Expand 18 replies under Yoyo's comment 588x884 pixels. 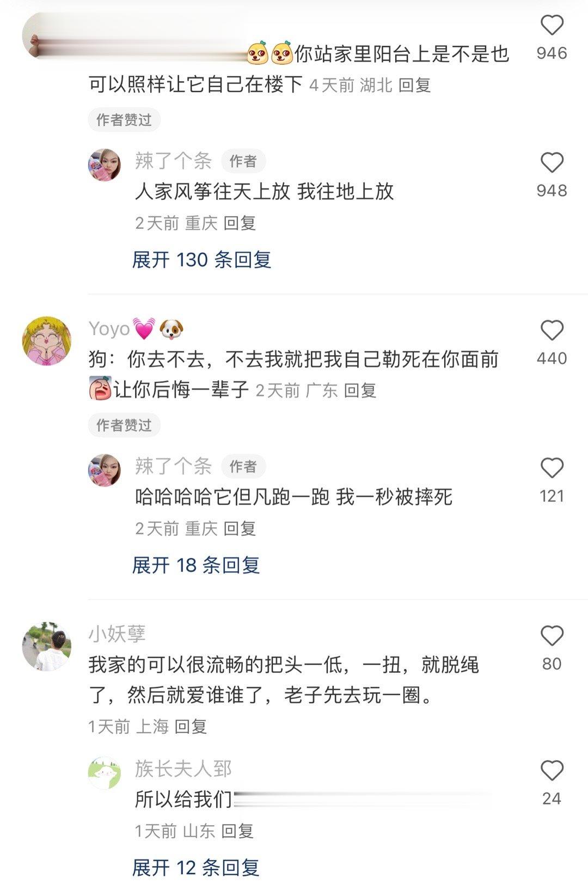click(196, 565)
